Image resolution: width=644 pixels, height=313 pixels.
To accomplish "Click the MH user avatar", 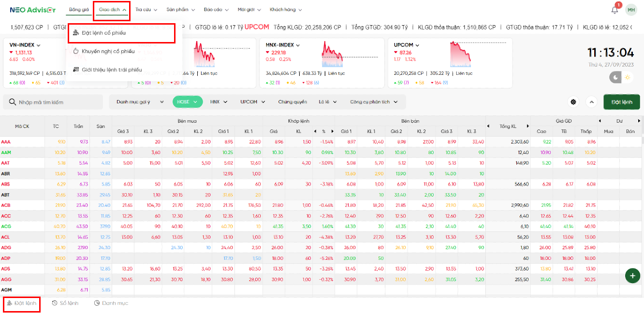I will coord(631,10).
